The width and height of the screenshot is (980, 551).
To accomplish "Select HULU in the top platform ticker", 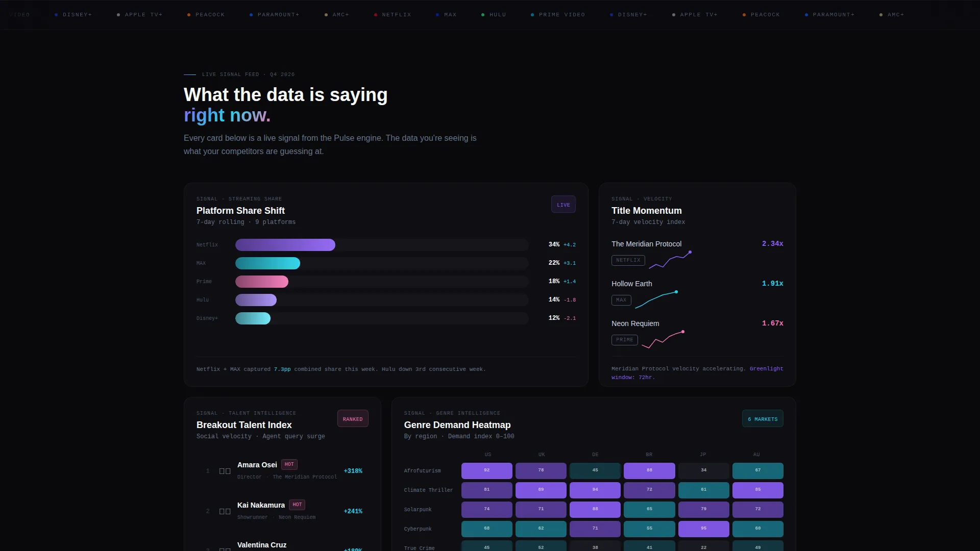I will [494, 15].
